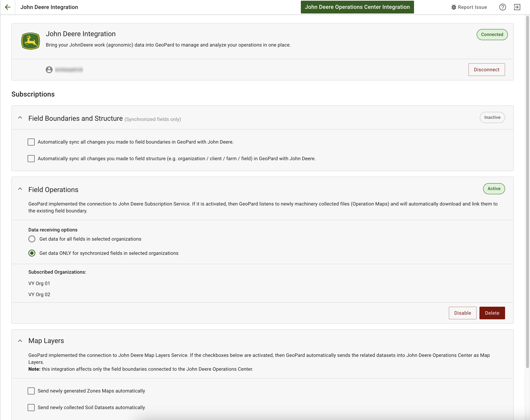Click the John Deere logo
The width and height of the screenshot is (530, 420).
30,41
